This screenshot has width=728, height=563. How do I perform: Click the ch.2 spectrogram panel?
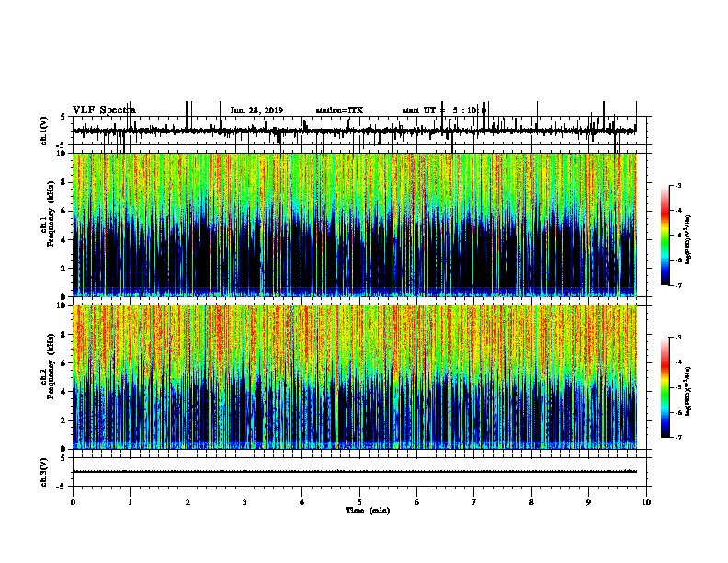click(x=355, y=377)
